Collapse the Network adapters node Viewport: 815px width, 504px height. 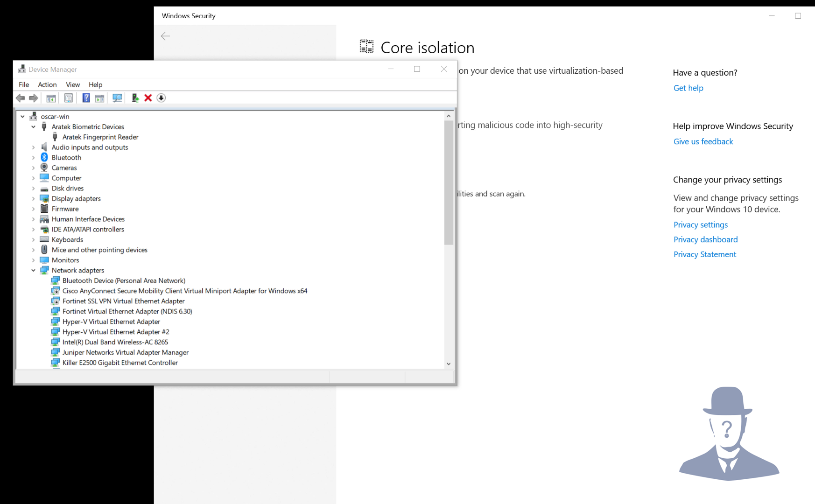(x=33, y=271)
